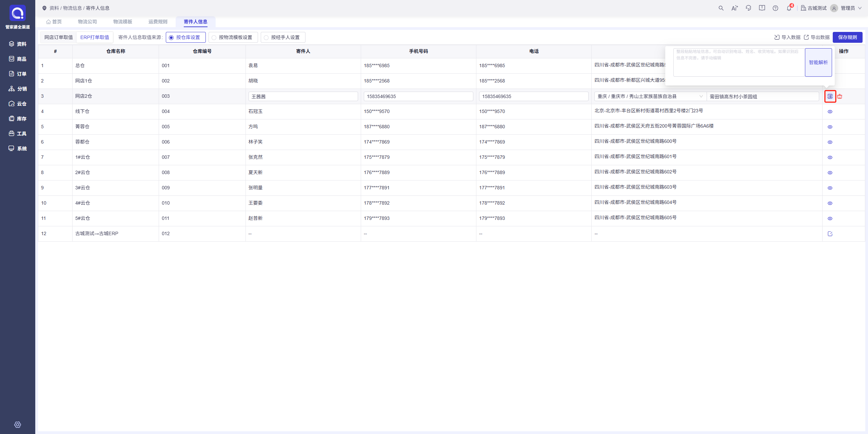Select 按物流模板设置 radio option

233,37
